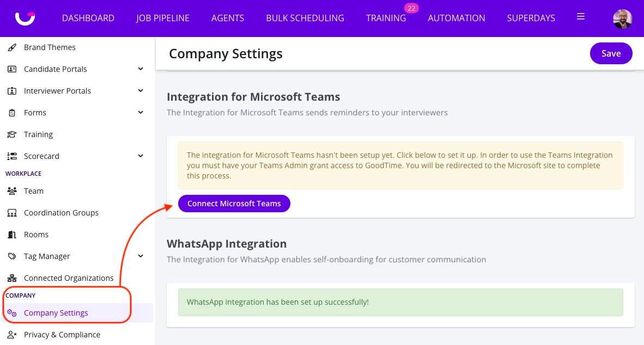Image resolution: width=644 pixels, height=345 pixels.
Task: Open the hamburger menu icon
Action: 580,16
